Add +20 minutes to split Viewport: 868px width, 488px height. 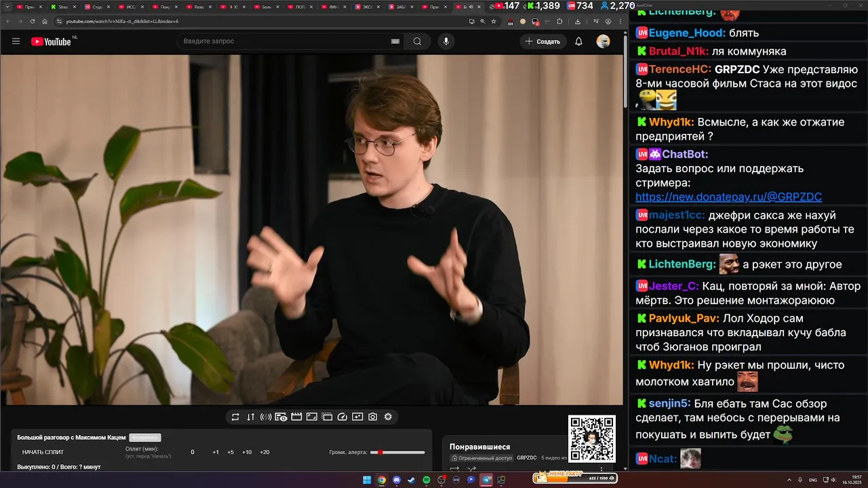click(264, 452)
